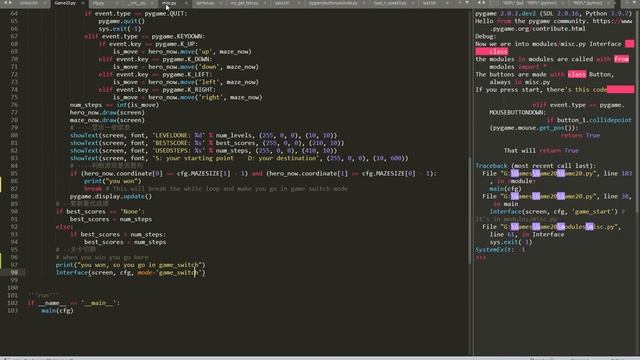Click showText line with 'USEDSTEPS'
This screenshot has height=360, width=640.
[x=203, y=151]
